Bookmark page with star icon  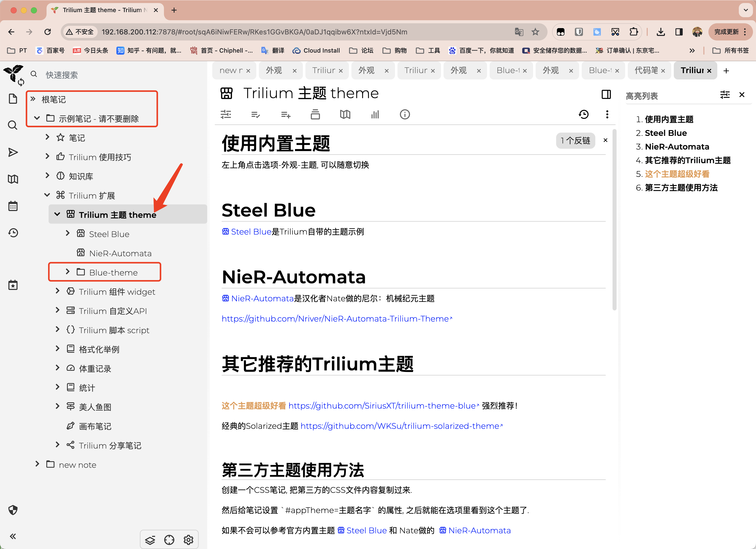(x=535, y=32)
